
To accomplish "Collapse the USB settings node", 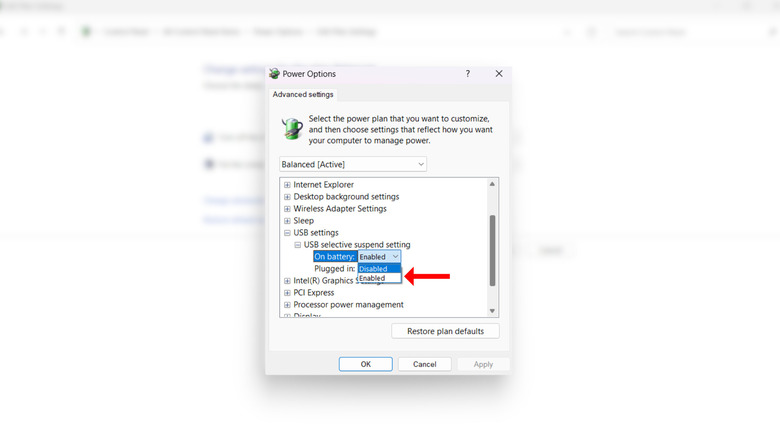I will [x=287, y=232].
